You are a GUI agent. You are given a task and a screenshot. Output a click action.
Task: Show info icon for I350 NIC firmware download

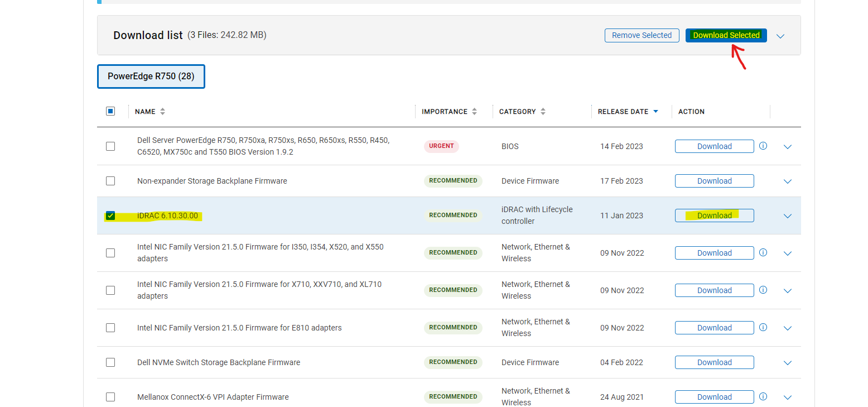(x=763, y=252)
